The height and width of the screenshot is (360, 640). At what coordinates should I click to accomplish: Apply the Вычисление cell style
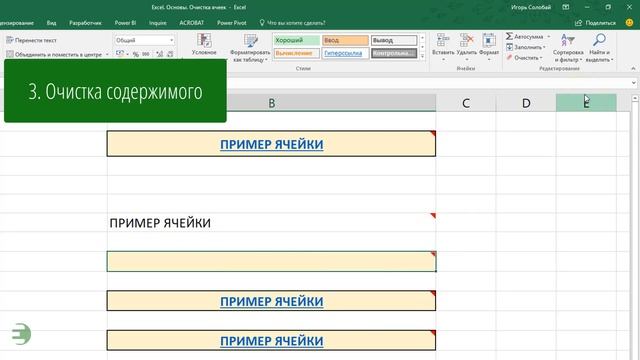click(x=296, y=53)
